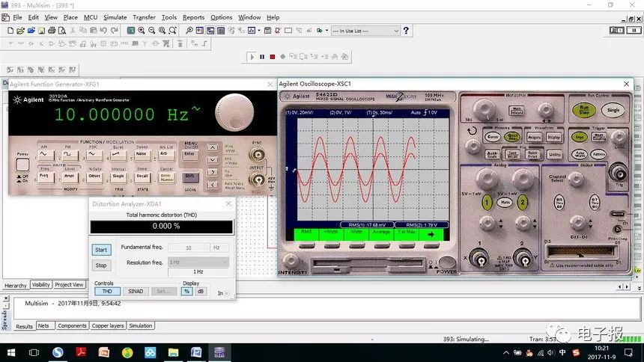
Task: Switch display unit to dB
Action: pyautogui.click(x=201, y=292)
